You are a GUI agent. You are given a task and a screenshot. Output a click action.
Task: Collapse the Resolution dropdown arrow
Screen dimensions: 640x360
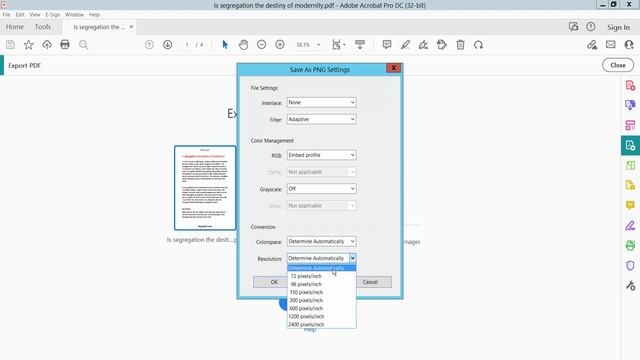tap(352, 258)
